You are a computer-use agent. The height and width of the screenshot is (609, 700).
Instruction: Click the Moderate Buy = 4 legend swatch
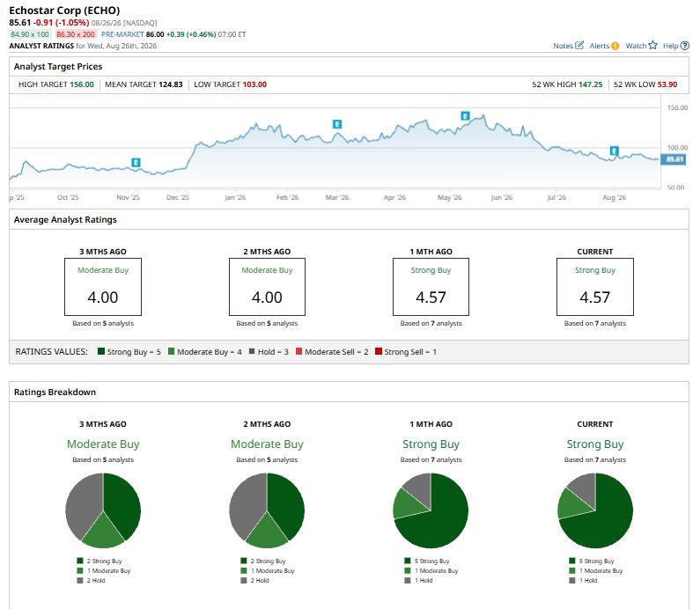(171, 351)
